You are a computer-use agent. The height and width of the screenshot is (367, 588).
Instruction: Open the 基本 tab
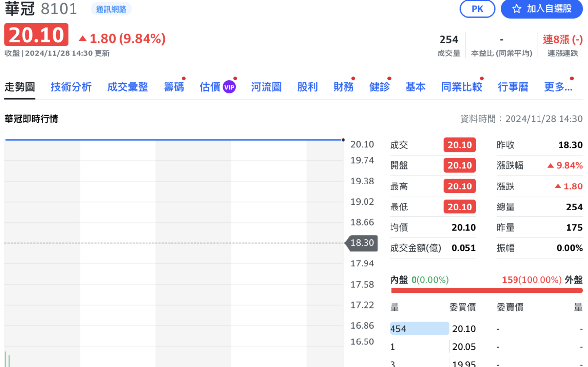click(x=416, y=87)
